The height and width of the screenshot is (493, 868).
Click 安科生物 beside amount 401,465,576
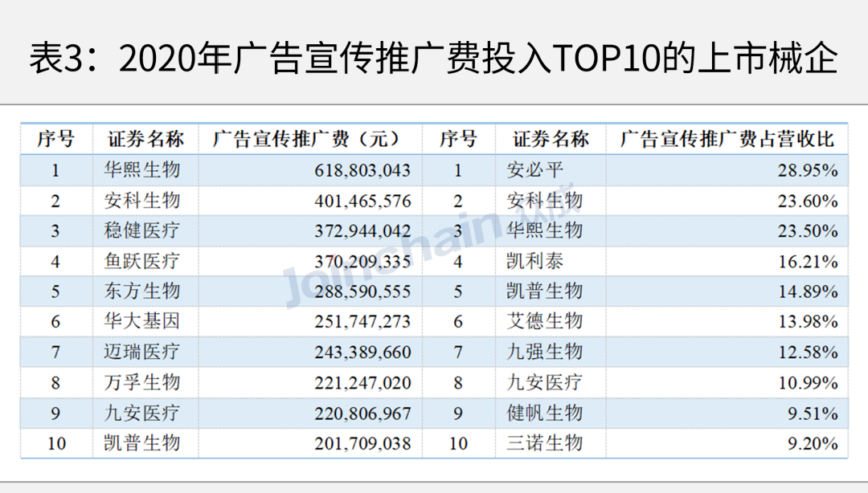(142, 200)
